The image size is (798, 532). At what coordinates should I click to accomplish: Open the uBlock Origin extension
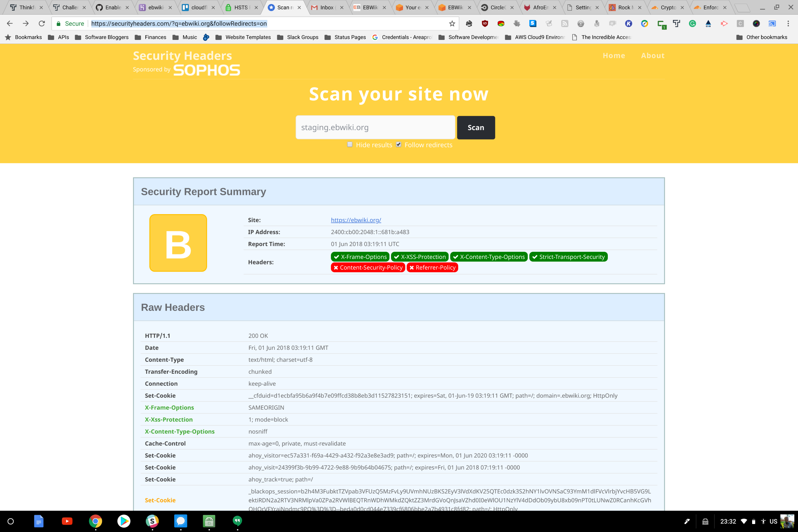pyautogui.click(x=484, y=23)
